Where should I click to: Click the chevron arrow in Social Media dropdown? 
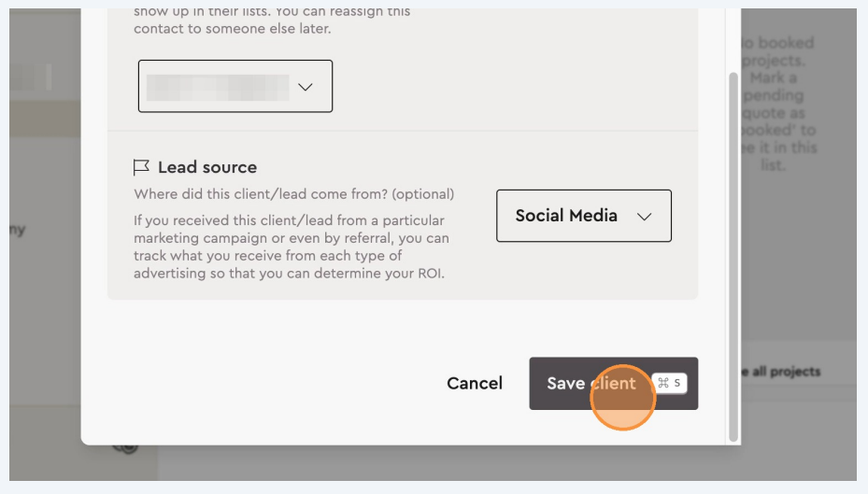[x=644, y=216]
